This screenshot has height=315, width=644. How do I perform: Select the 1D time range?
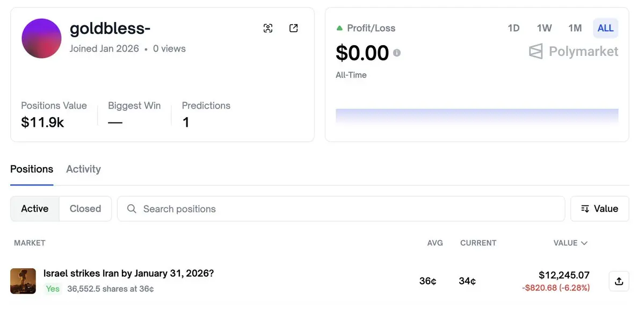pyautogui.click(x=513, y=28)
